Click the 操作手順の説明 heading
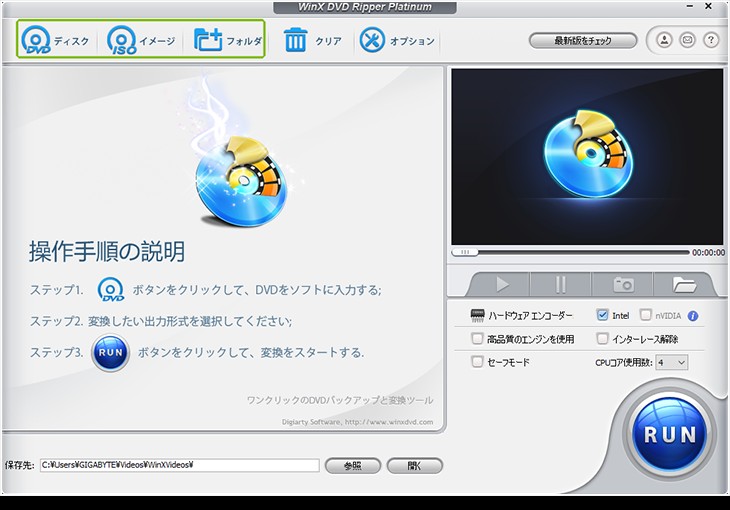The width and height of the screenshot is (730, 510). pos(107,252)
